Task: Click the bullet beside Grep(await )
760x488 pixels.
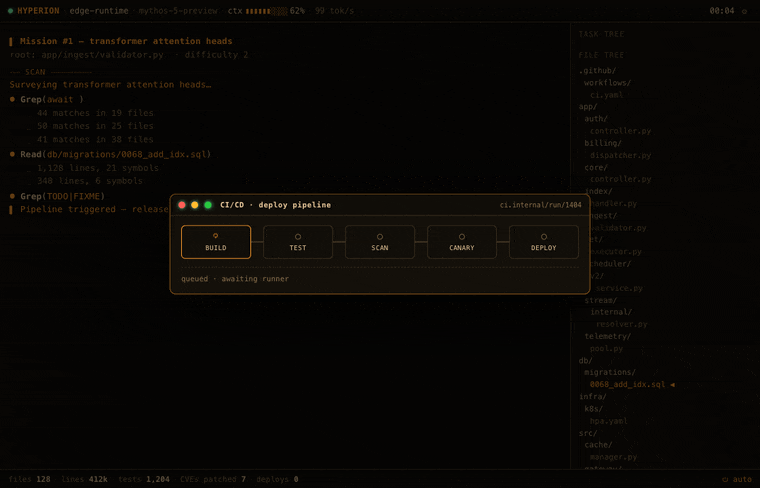Action: 12,99
